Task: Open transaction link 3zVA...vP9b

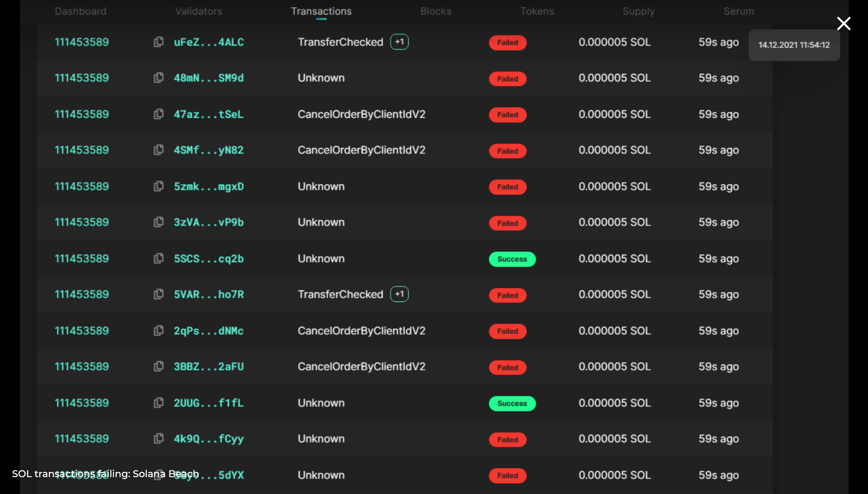Action: point(209,222)
